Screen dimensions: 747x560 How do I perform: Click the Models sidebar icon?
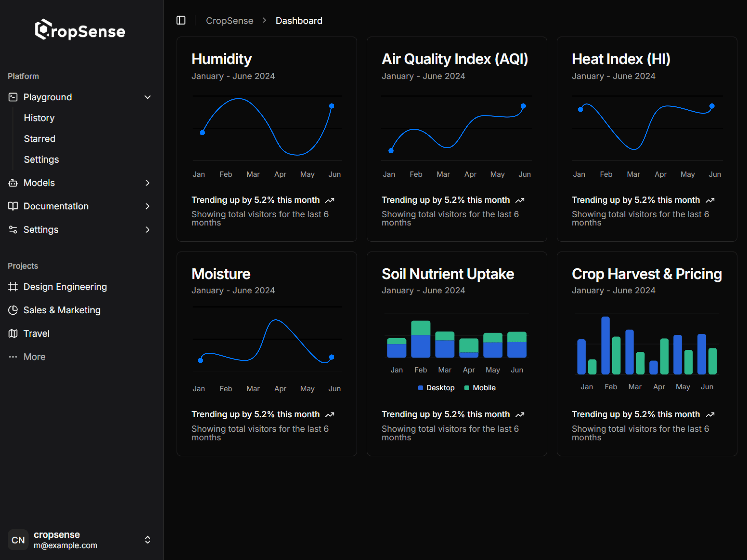point(12,182)
